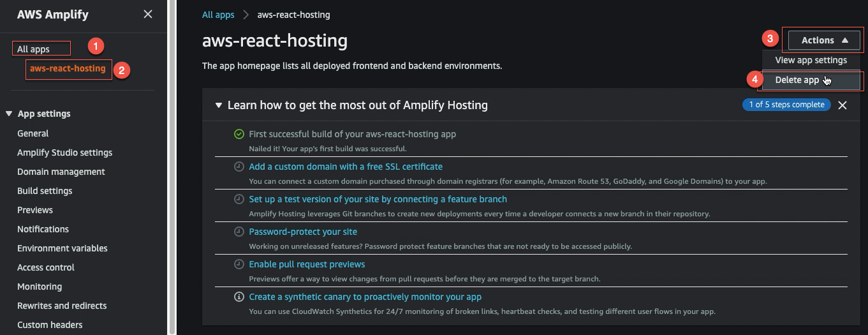Click clock icon beside custom domain step
This screenshot has height=335, width=868.
(x=239, y=167)
